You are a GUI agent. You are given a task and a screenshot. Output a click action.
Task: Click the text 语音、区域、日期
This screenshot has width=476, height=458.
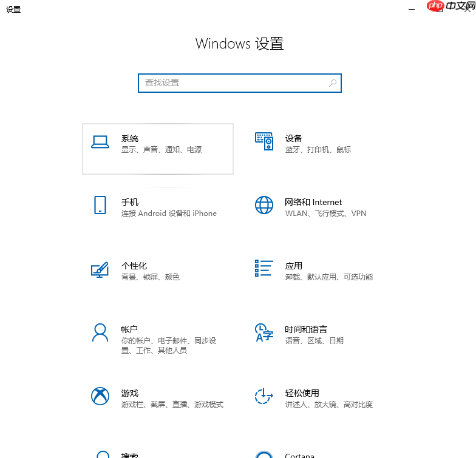(314, 341)
